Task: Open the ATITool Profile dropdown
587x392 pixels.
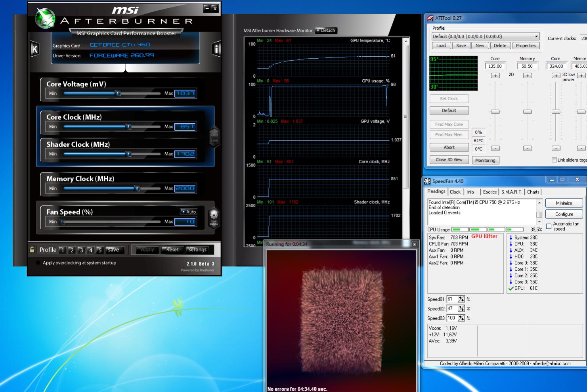Action: (536, 36)
